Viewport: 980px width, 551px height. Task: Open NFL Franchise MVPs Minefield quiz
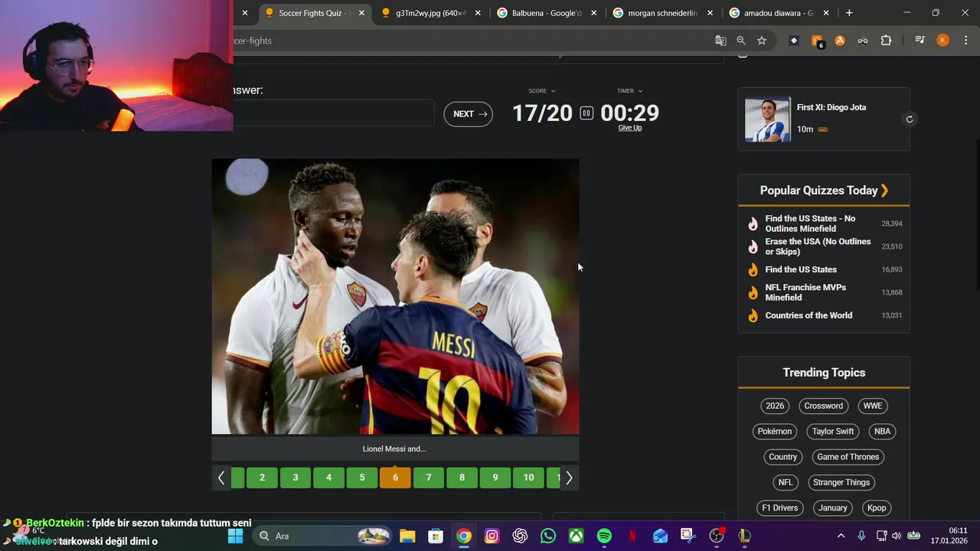[x=805, y=292]
